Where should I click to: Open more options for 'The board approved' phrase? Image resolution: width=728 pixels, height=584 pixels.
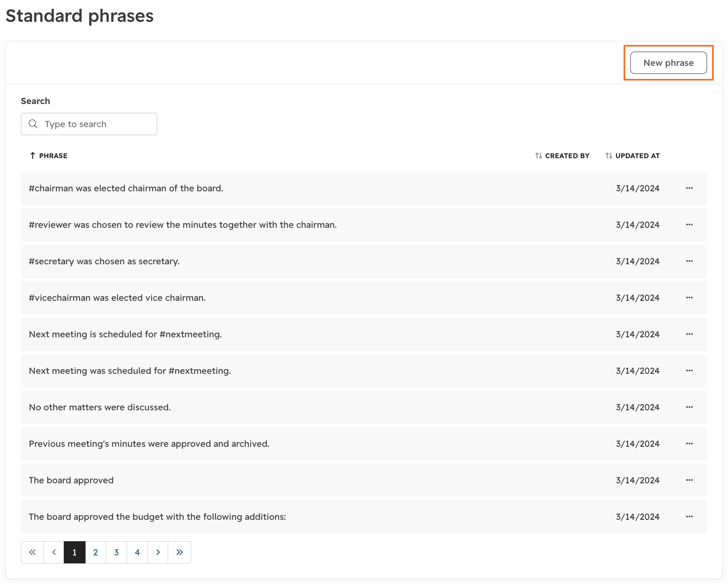click(x=689, y=480)
